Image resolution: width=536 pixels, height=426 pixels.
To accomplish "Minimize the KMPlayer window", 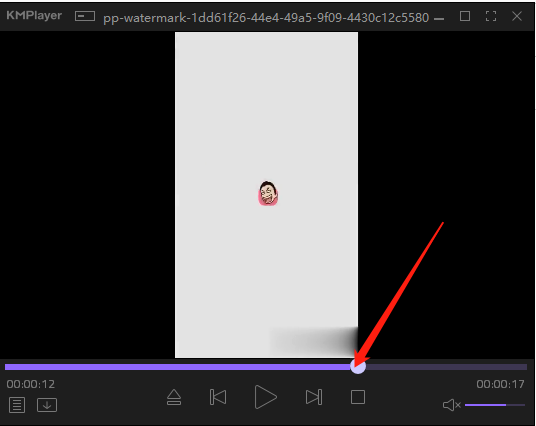I will (439, 18).
